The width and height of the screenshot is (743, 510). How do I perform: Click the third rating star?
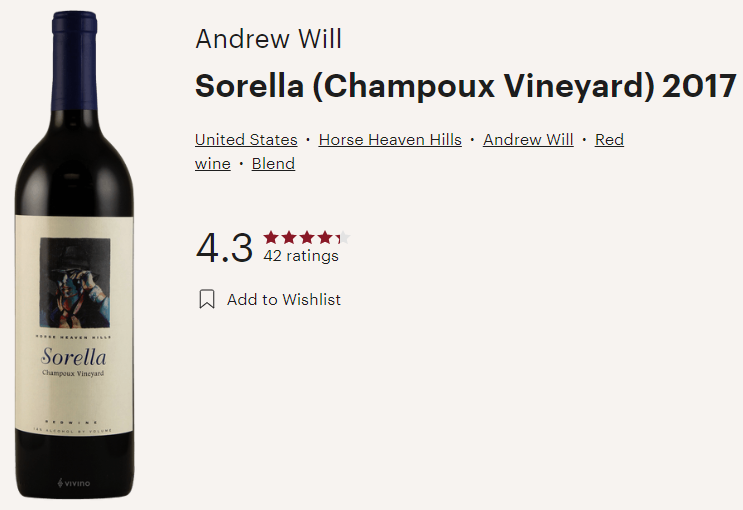(x=307, y=238)
